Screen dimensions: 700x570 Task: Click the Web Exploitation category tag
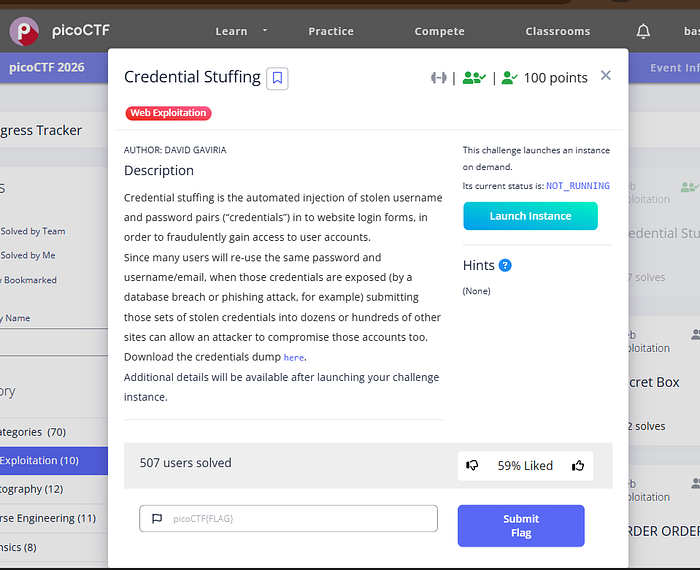pos(168,113)
